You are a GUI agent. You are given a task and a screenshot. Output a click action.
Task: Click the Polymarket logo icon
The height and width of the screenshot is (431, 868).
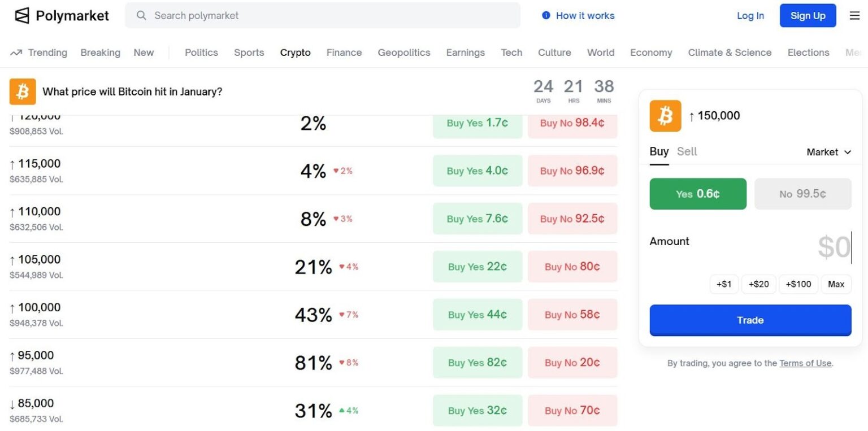click(21, 16)
